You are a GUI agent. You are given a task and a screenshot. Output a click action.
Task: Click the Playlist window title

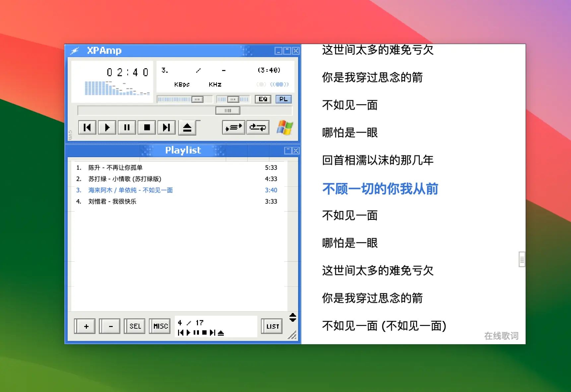pos(183,151)
